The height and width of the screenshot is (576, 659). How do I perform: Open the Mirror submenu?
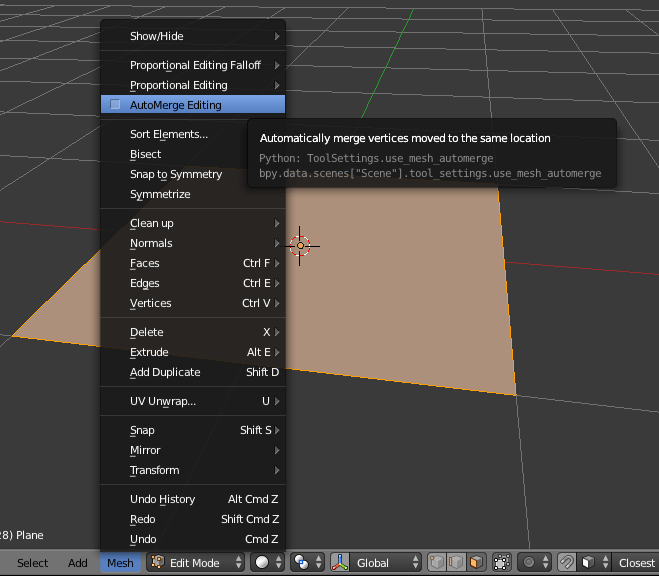(193, 450)
